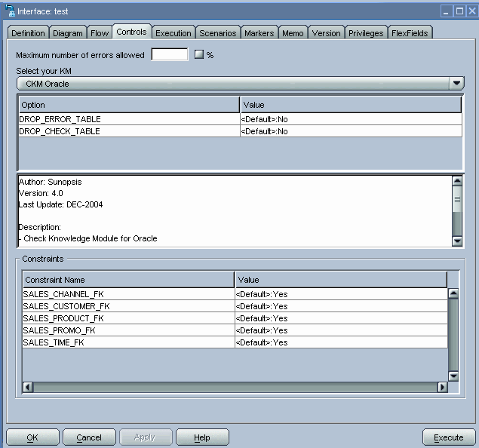Click constraints horizontal scrollbar right arrow
This screenshot has width=479, height=448.
[x=442, y=387]
